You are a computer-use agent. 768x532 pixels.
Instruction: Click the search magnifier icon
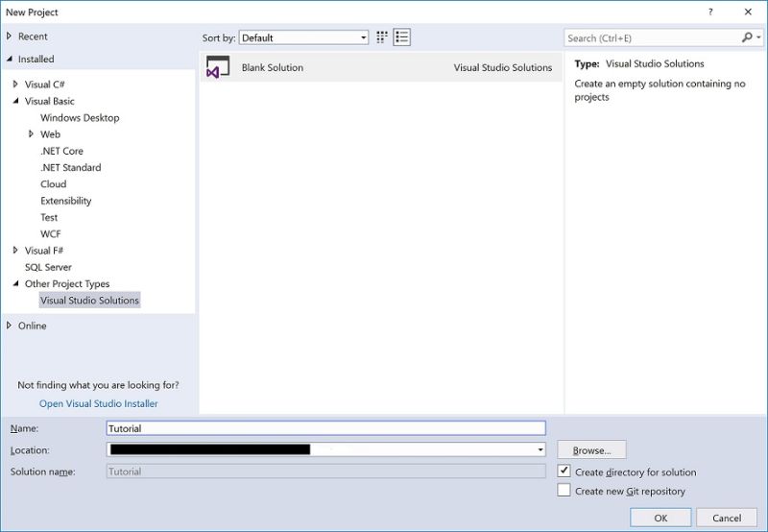[x=747, y=37]
